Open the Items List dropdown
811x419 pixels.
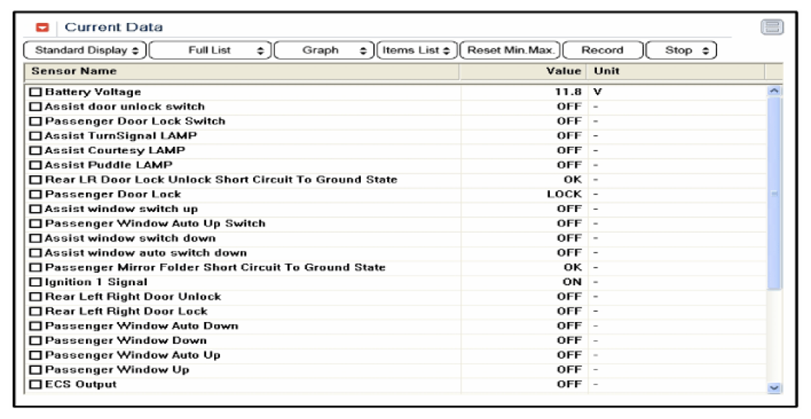(417, 50)
